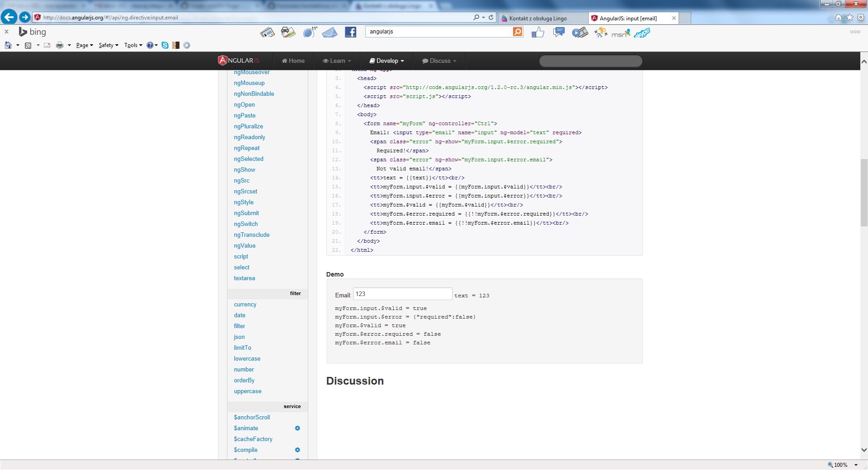Click the RSS feeds icon in command bar
This screenshot has width=868, height=470.
click(28, 45)
